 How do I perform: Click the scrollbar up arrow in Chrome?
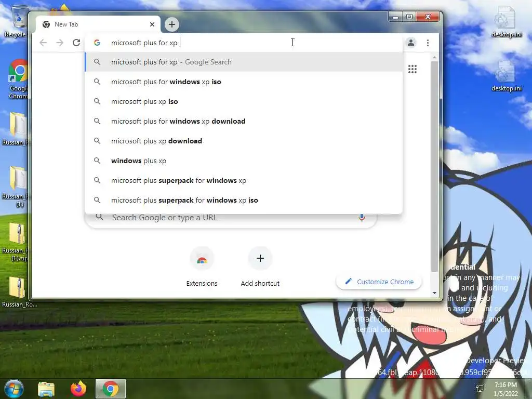point(434,58)
